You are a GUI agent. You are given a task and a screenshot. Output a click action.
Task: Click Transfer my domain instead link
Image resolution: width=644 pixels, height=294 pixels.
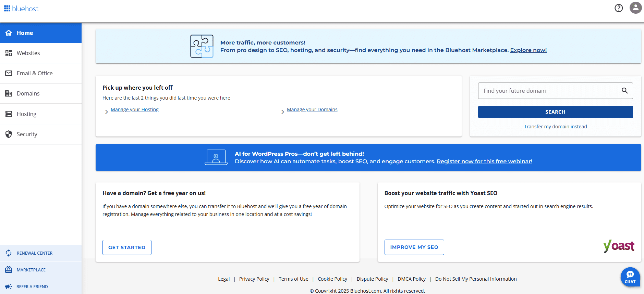point(555,127)
